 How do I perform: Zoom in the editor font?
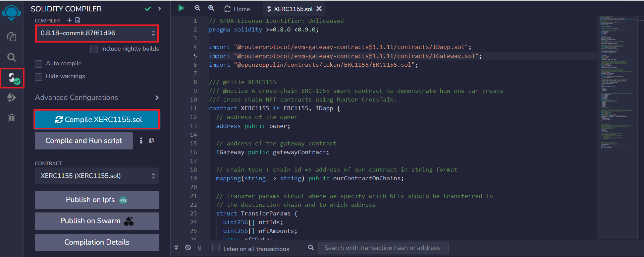pos(211,8)
